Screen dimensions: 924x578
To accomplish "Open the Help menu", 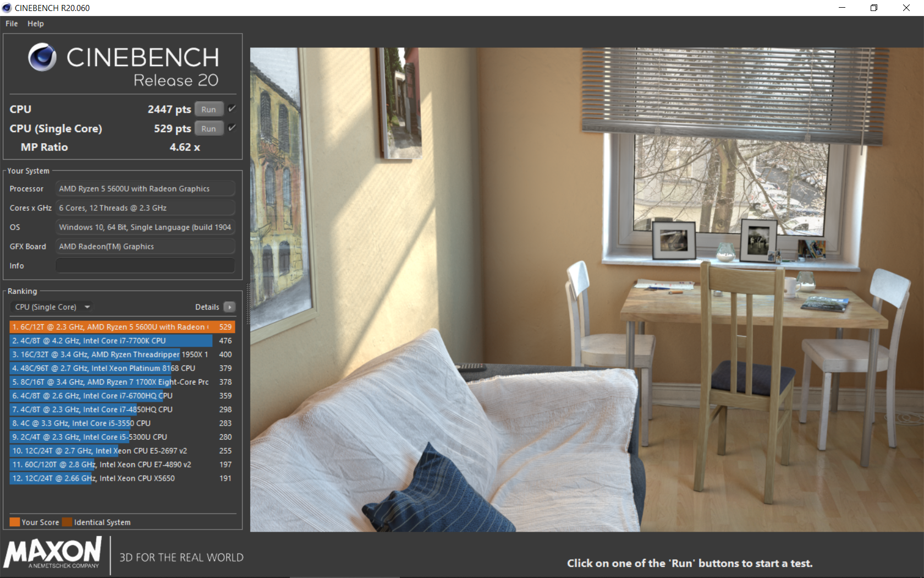I will [x=36, y=24].
